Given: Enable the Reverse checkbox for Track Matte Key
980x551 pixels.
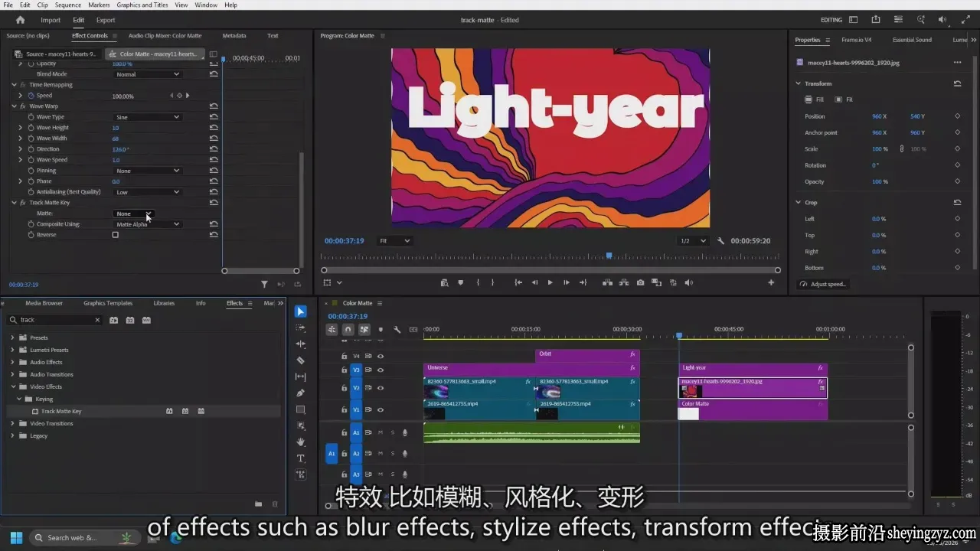Looking at the screenshot, I should (x=116, y=235).
